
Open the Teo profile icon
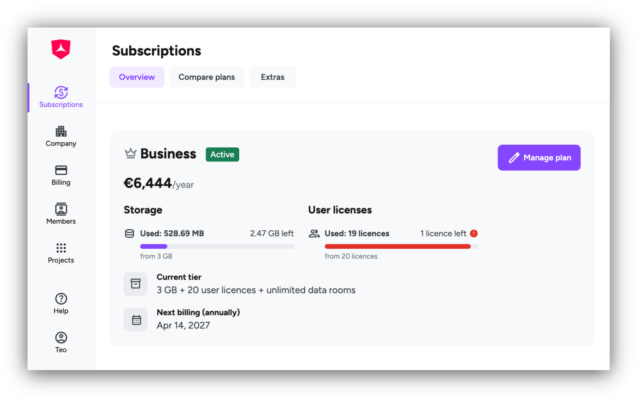pos(61,337)
